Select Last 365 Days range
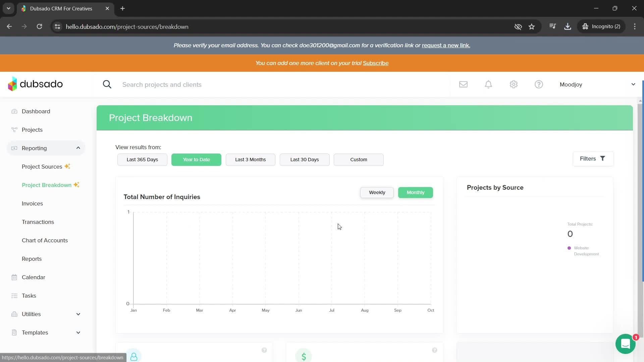 coord(142,160)
